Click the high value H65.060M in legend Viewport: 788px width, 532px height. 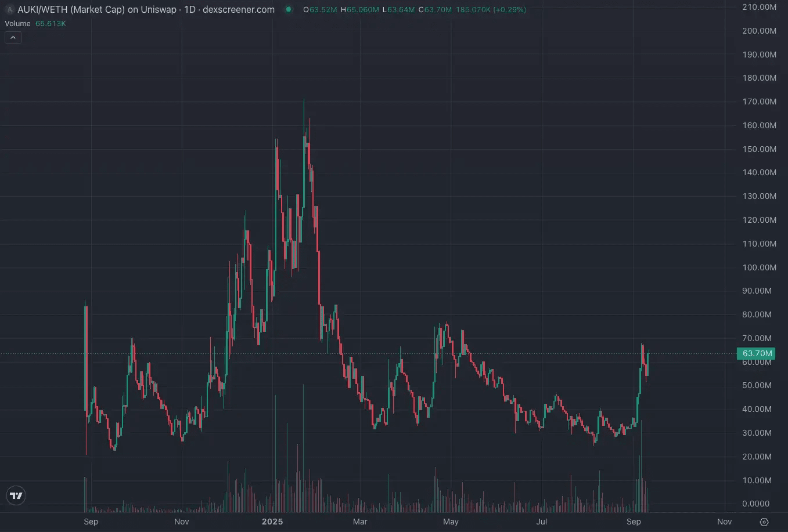[x=360, y=10]
